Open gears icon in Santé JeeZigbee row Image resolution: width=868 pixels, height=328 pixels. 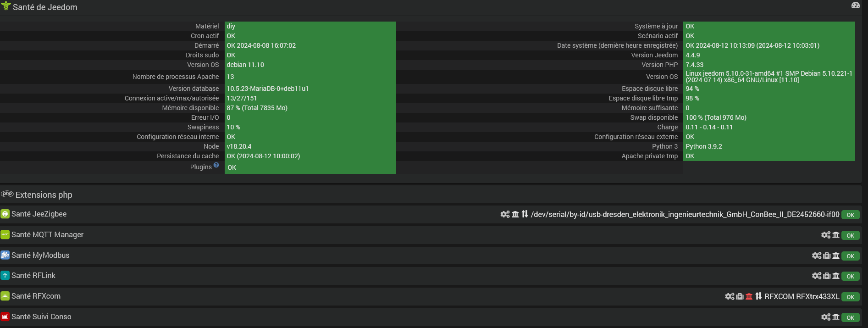pos(505,214)
